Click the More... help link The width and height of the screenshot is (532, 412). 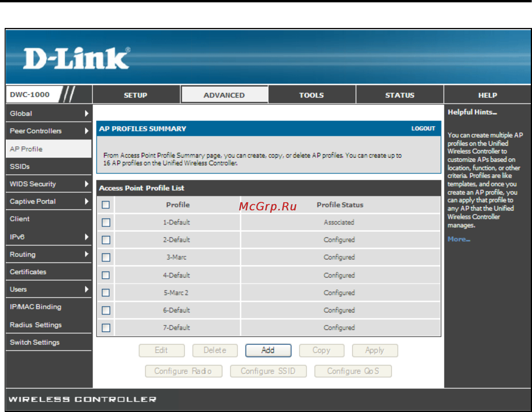459,239
